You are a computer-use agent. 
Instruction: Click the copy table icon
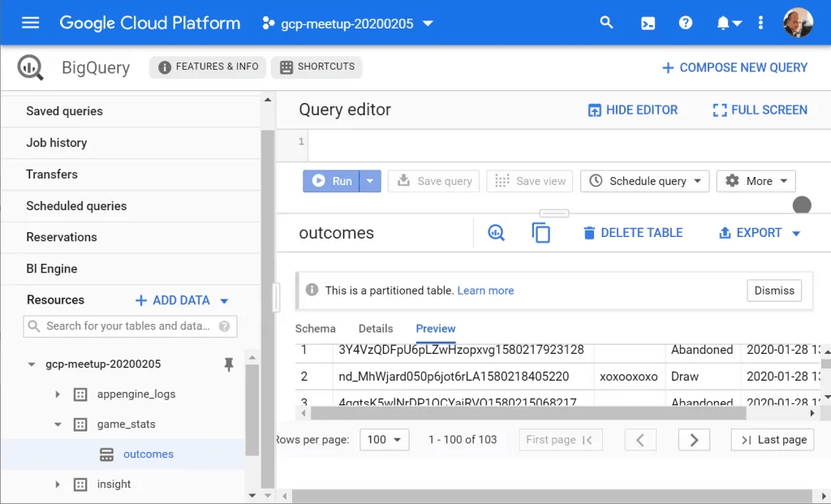tap(540, 233)
